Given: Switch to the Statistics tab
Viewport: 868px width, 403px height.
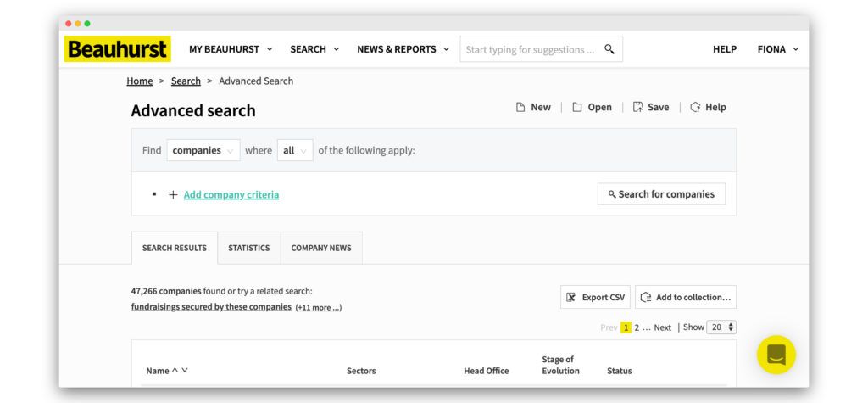Looking at the screenshot, I should (x=249, y=248).
